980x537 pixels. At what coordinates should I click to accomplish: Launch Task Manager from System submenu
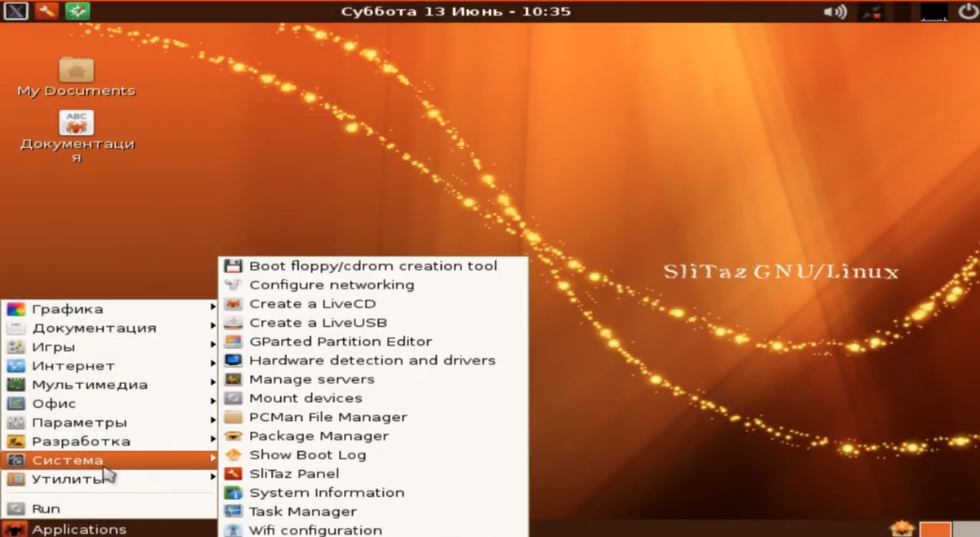click(374, 511)
